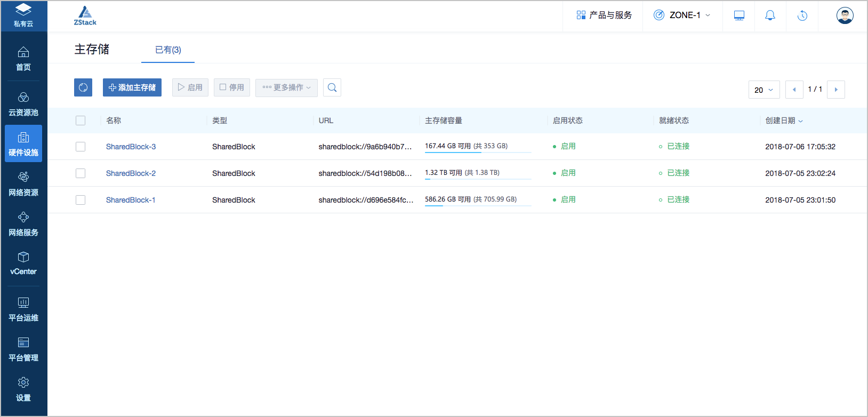This screenshot has height=417, width=868.
Task: Click the 停用 disable toolbar button
Action: (232, 87)
